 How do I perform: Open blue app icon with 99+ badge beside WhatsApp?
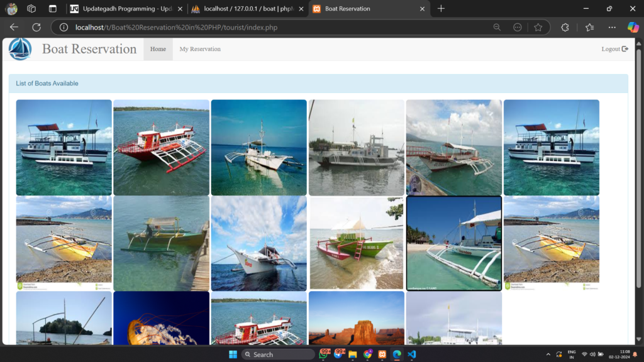[339, 354]
